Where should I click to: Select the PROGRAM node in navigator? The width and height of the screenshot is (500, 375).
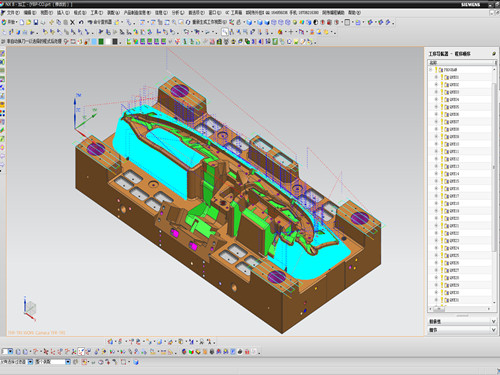450,70
